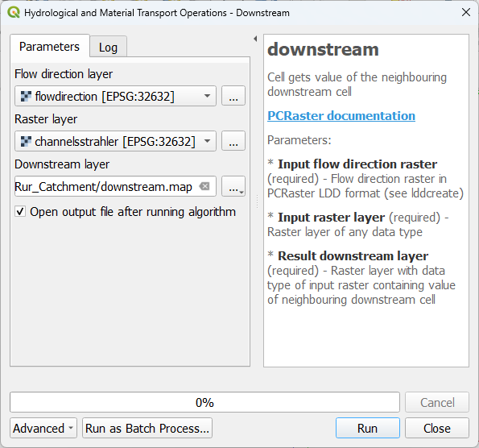Click the QGIS logo in title bar
The width and height of the screenshot is (479, 448).
(x=14, y=13)
